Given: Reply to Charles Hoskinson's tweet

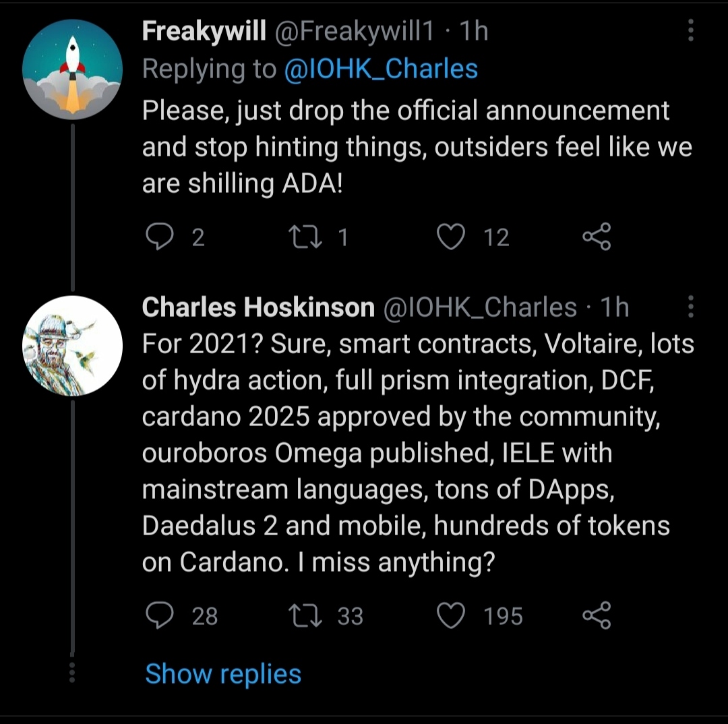Looking at the screenshot, I should pos(159,615).
